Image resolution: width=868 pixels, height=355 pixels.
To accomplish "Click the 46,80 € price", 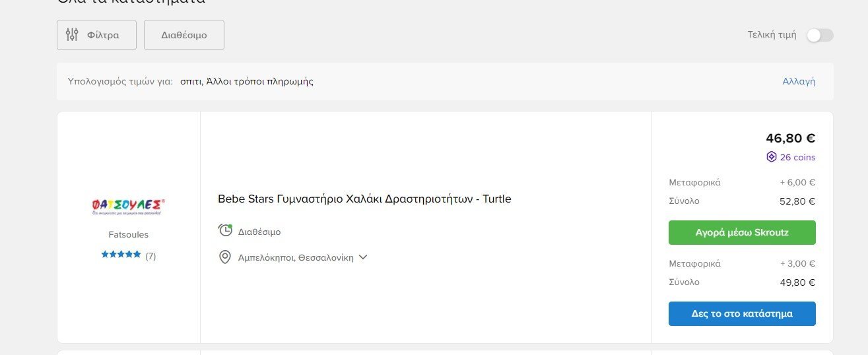I will point(790,138).
